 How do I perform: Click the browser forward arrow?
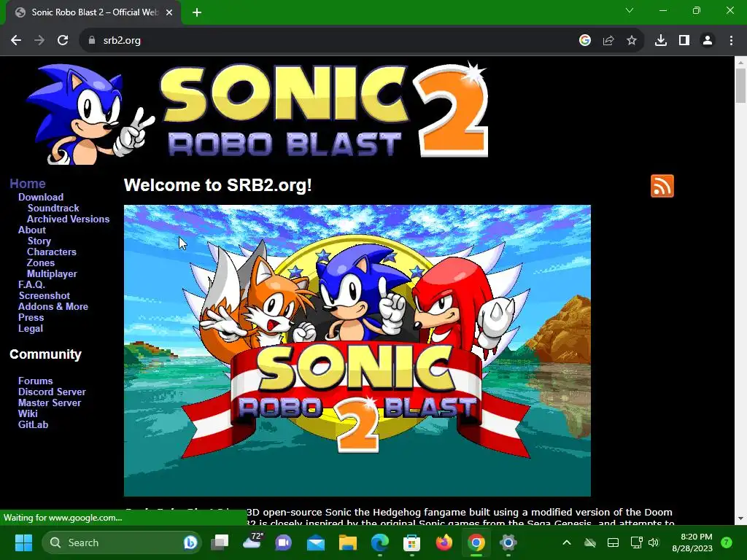tap(39, 41)
